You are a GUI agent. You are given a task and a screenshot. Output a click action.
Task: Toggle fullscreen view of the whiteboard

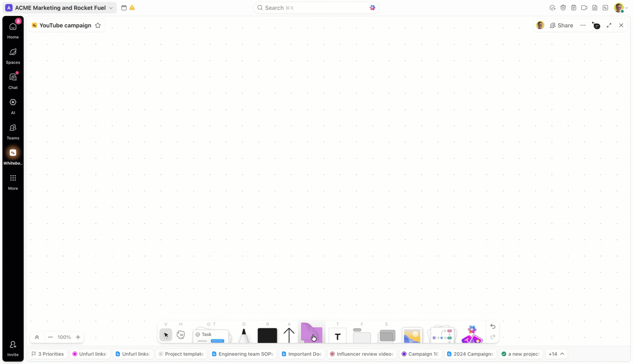609,25
